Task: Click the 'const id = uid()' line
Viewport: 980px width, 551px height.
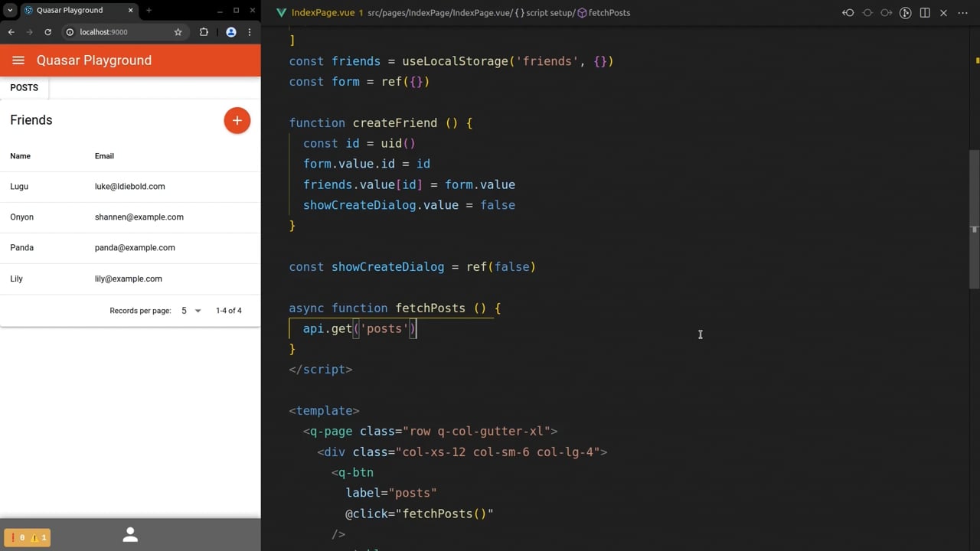Action: pyautogui.click(x=359, y=143)
